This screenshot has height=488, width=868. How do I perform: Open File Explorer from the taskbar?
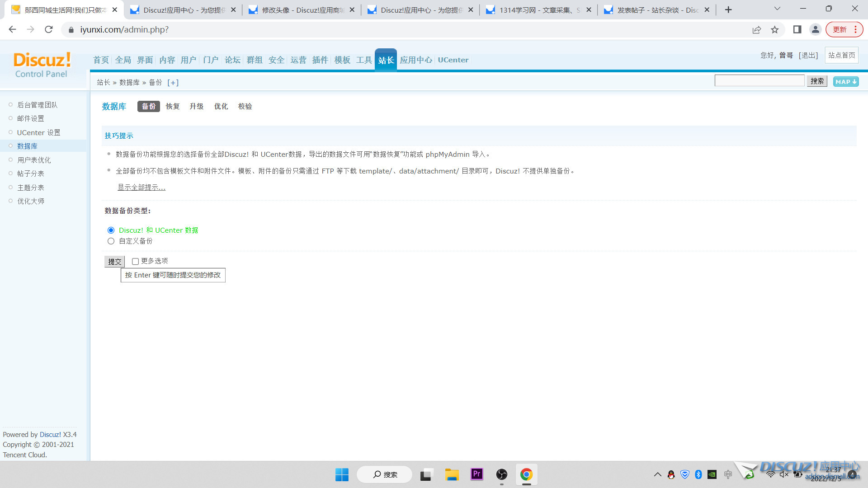pyautogui.click(x=452, y=474)
